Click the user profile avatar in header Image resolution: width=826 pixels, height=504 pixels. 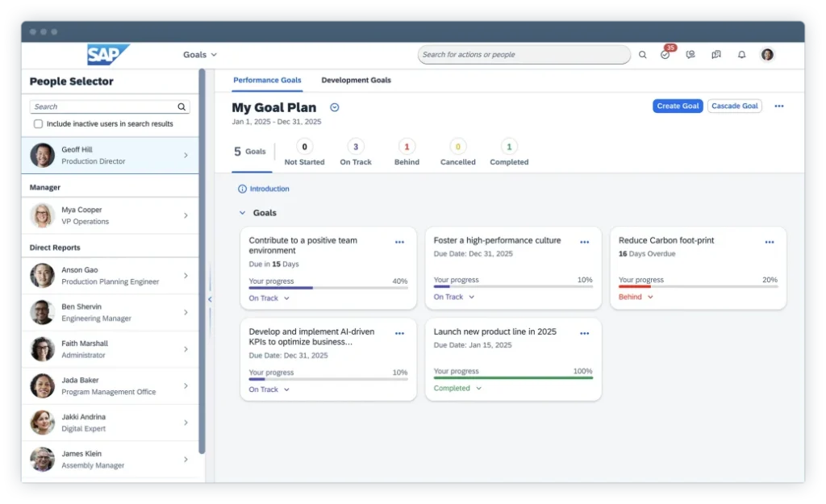(x=767, y=55)
